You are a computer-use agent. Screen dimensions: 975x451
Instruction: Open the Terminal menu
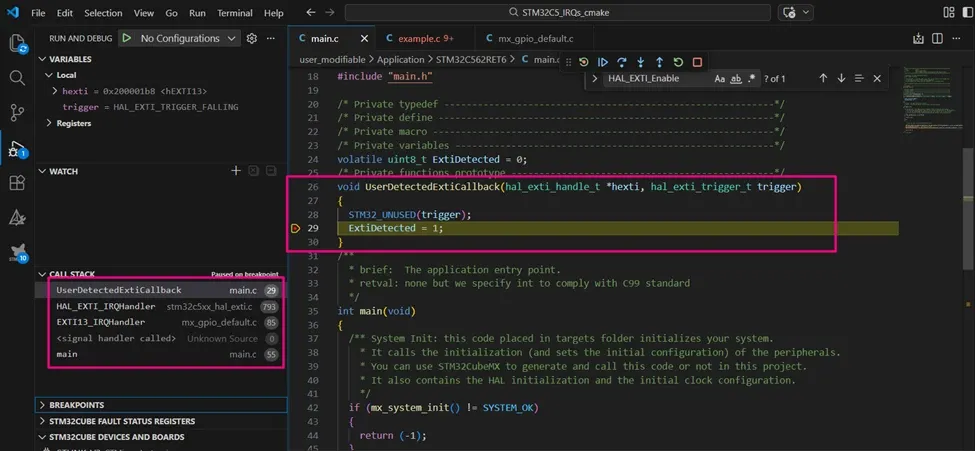click(x=234, y=12)
